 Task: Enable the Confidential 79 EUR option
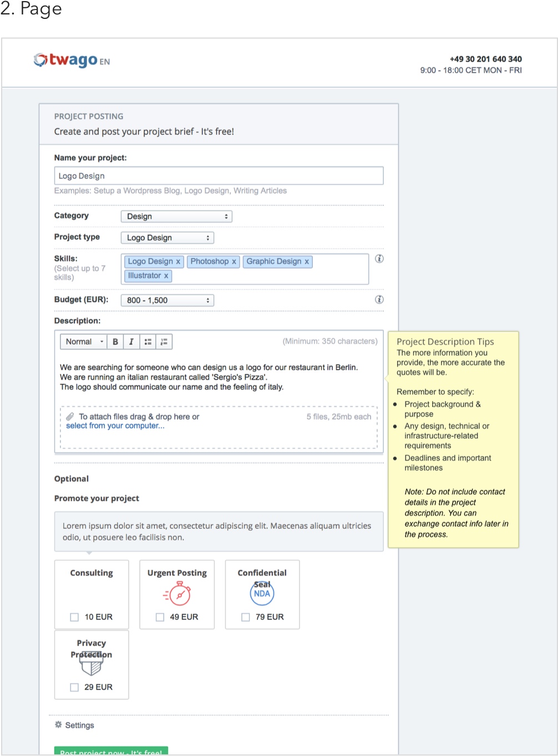pos(245,617)
